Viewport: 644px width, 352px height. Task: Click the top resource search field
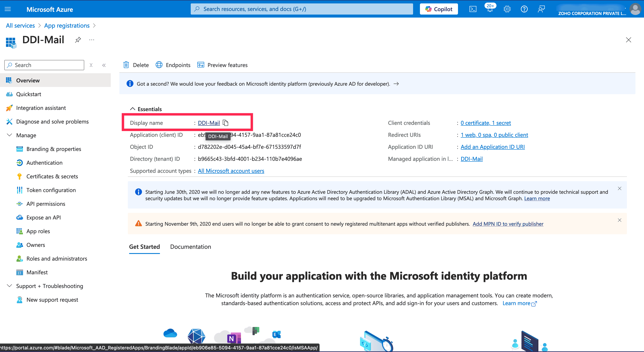[301, 9]
